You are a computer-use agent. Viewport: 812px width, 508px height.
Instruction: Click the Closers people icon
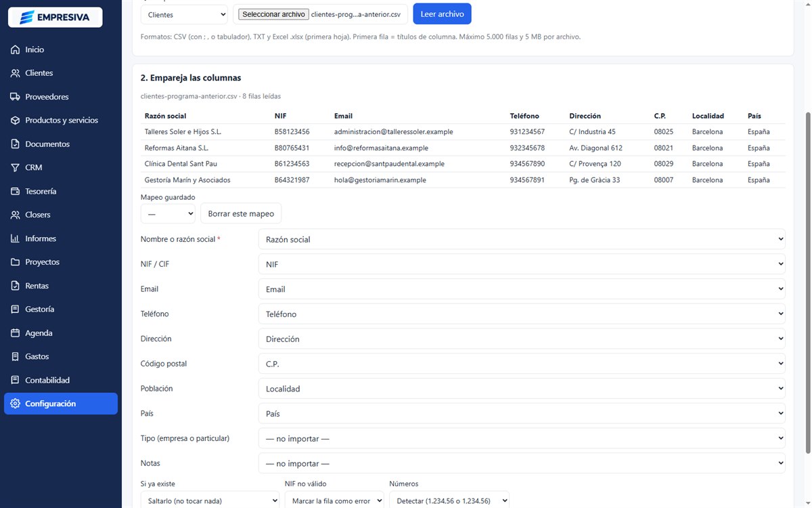tap(15, 215)
